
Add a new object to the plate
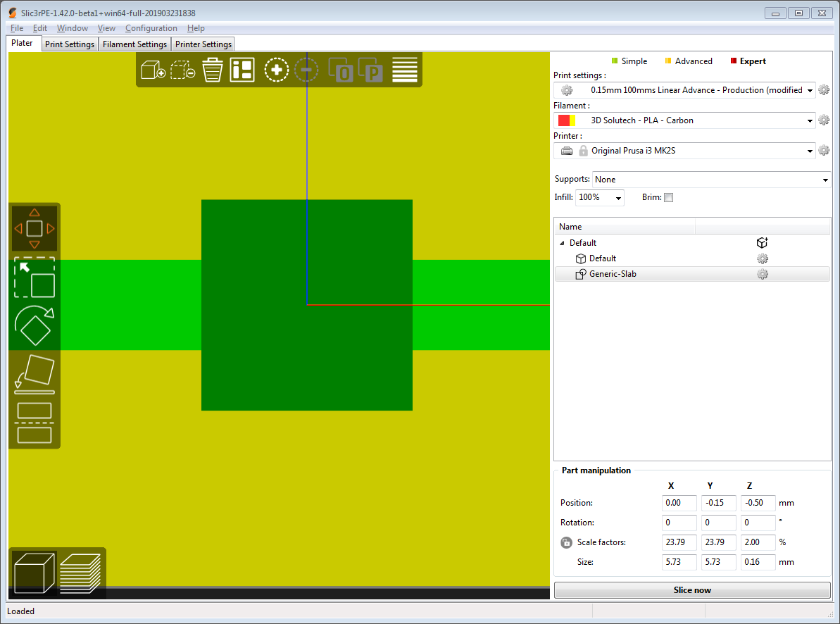click(x=153, y=69)
